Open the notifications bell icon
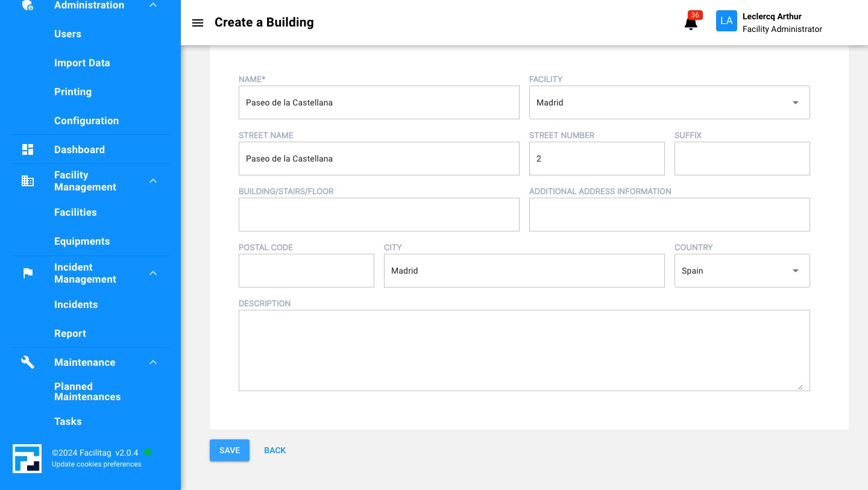868x490 pixels. [x=691, y=24]
